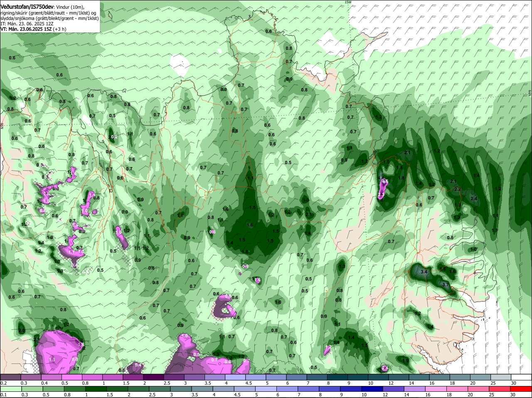Click the 2.2 precipitation value on the map

click(x=458, y=189)
